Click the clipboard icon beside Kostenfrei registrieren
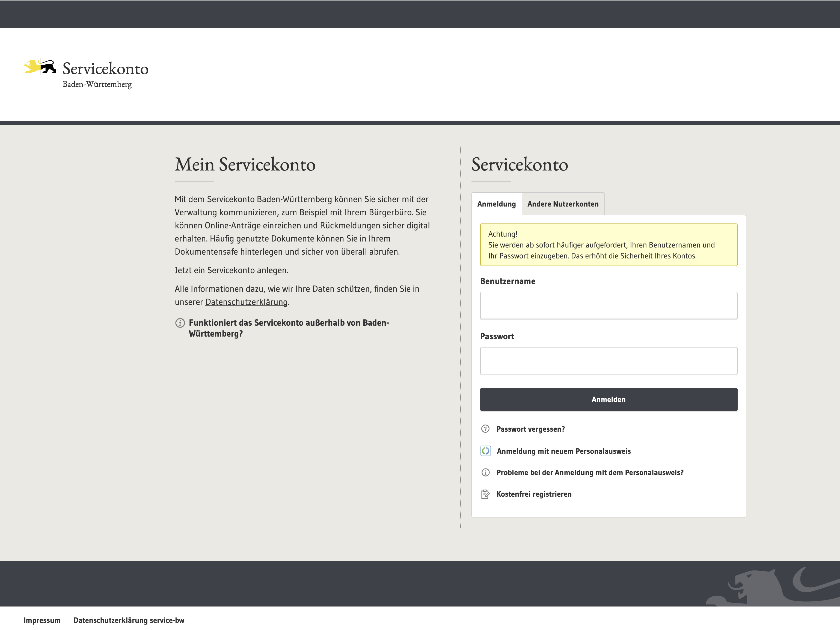 (x=485, y=494)
